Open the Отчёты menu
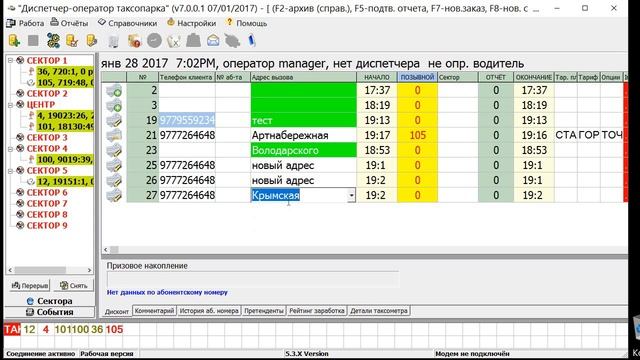This screenshot has height=360, width=640. 69,23
